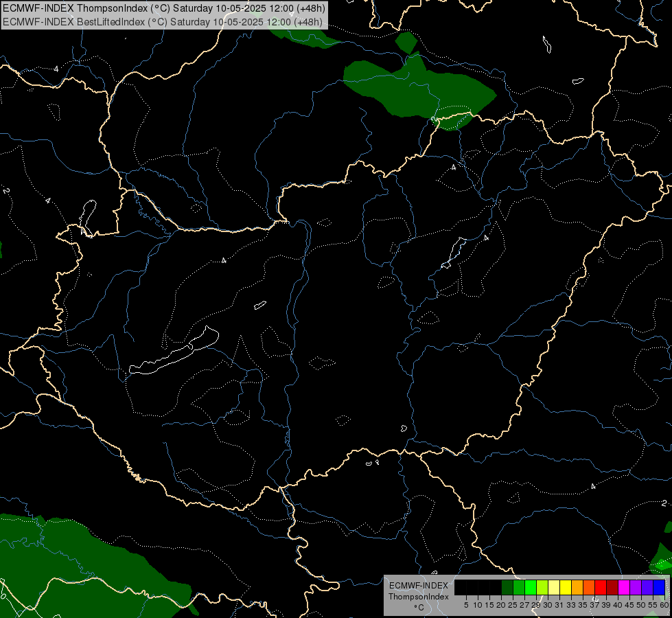Click legend scale value "45"
Screen dimensions: 672x618
coord(629,605)
